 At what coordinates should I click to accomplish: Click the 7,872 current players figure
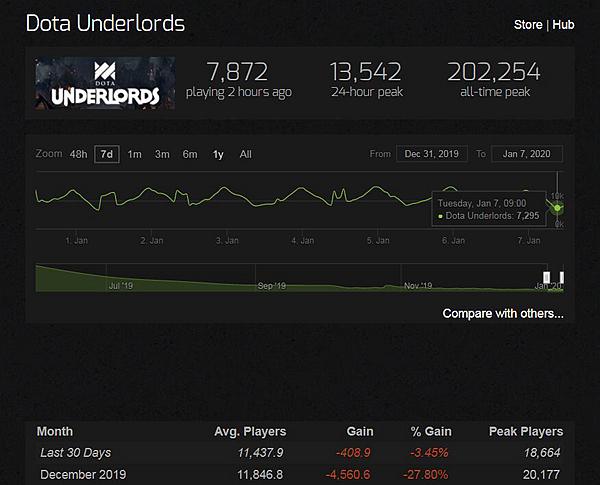pyautogui.click(x=237, y=72)
